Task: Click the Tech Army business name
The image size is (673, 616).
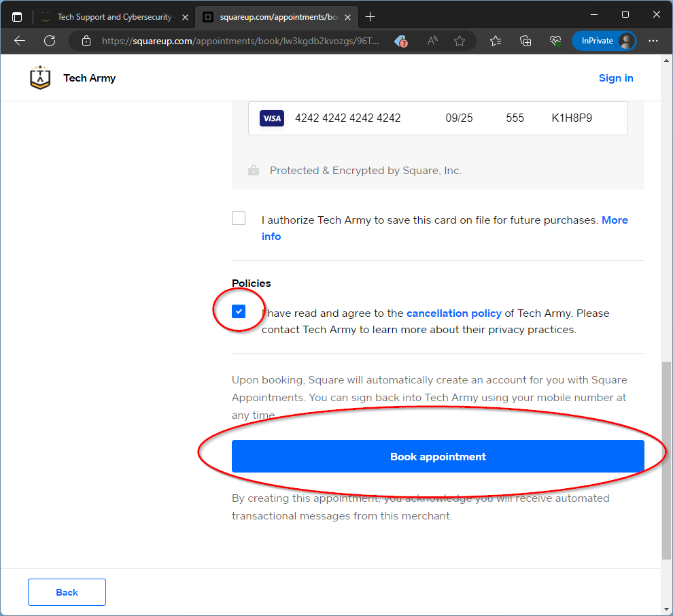Action: [90, 78]
